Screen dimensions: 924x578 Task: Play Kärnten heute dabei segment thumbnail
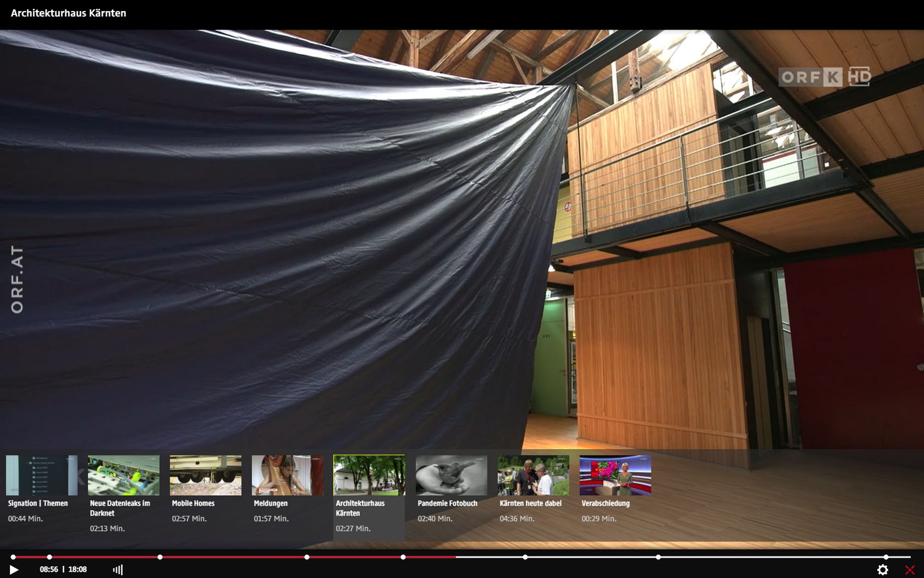click(x=533, y=475)
